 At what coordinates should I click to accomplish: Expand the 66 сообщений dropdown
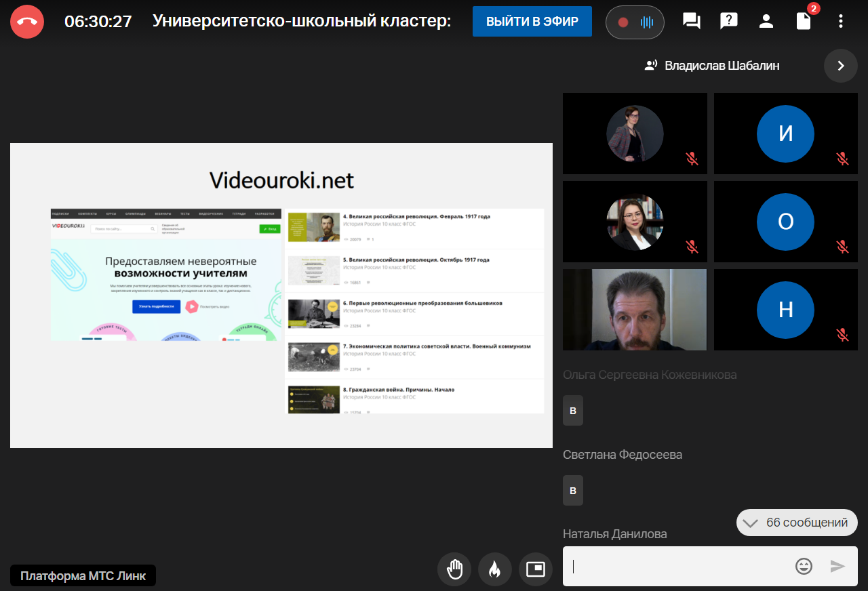(797, 523)
